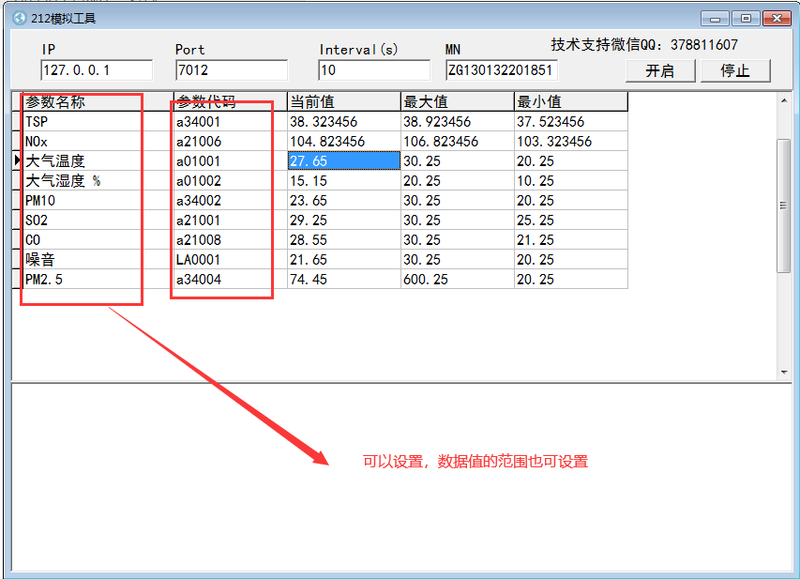The height and width of the screenshot is (579, 800).
Task: Select current value 21.65
Action: coord(344,260)
